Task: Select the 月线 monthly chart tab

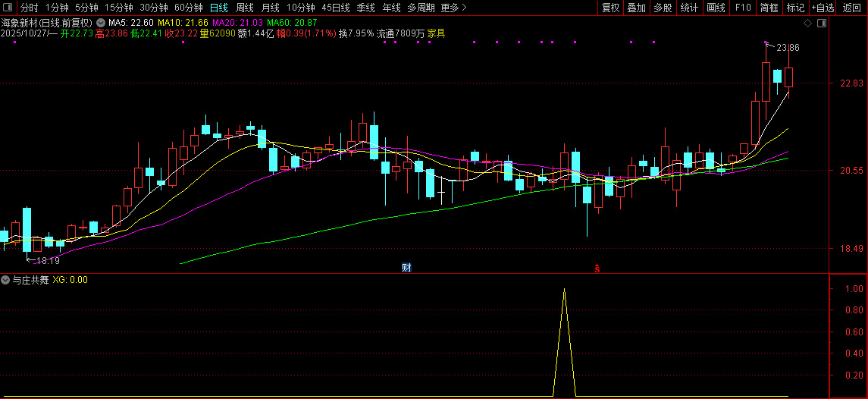Action: (270, 8)
